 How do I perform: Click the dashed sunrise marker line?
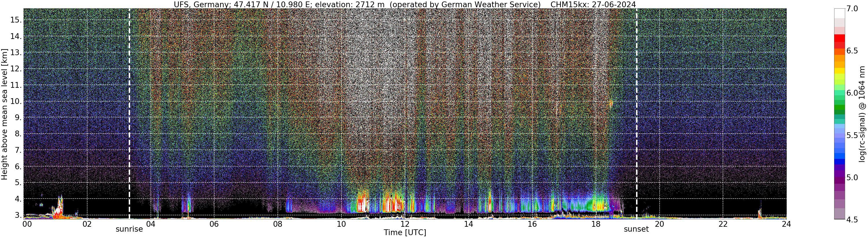click(x=129, y=114)
